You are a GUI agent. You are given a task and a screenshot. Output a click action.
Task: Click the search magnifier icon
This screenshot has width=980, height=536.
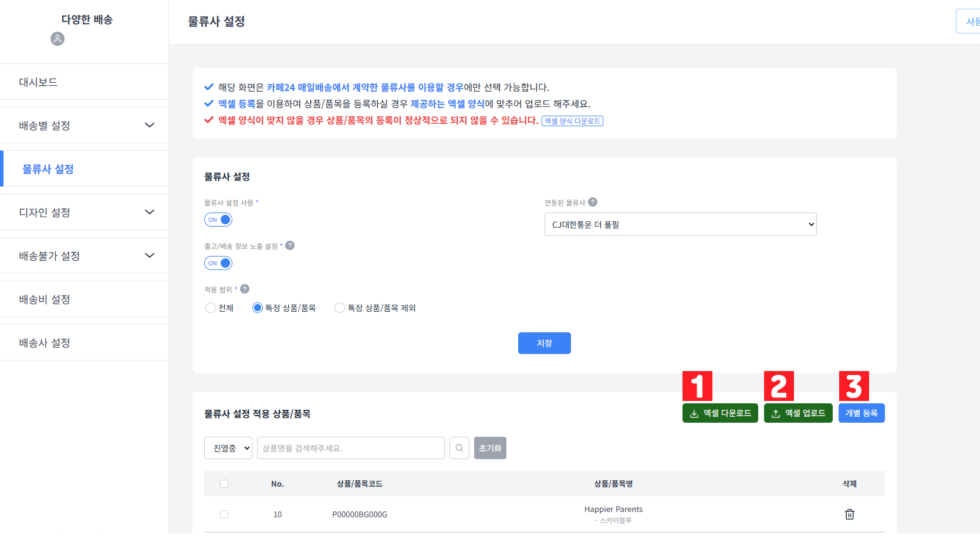tap(459, 447)
